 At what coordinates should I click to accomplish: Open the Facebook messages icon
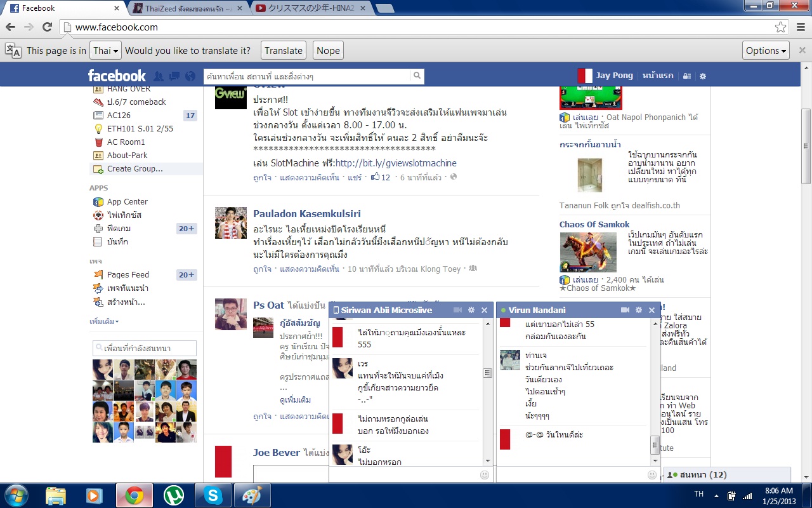[x=174, y=76]
